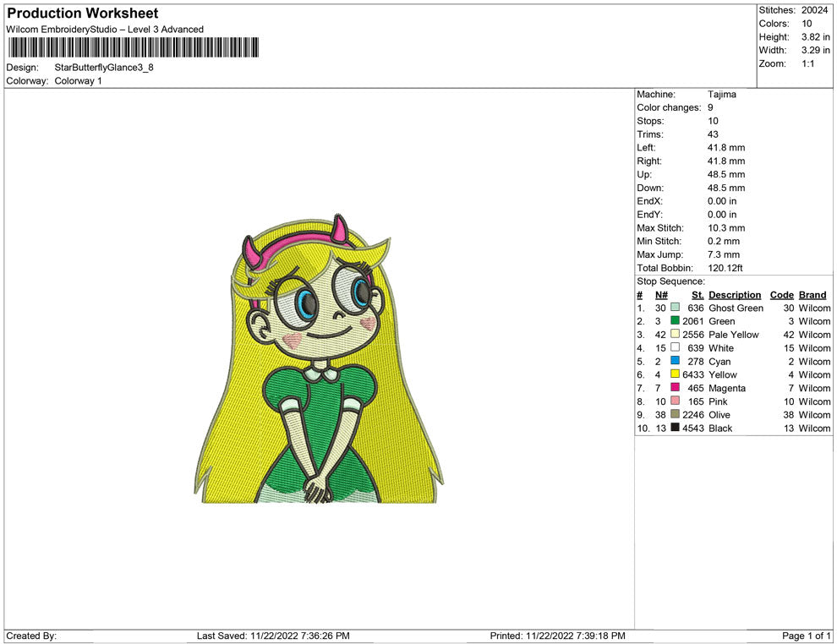
Task: Click the Ghost Green color swatch
Action: (676, 308)
